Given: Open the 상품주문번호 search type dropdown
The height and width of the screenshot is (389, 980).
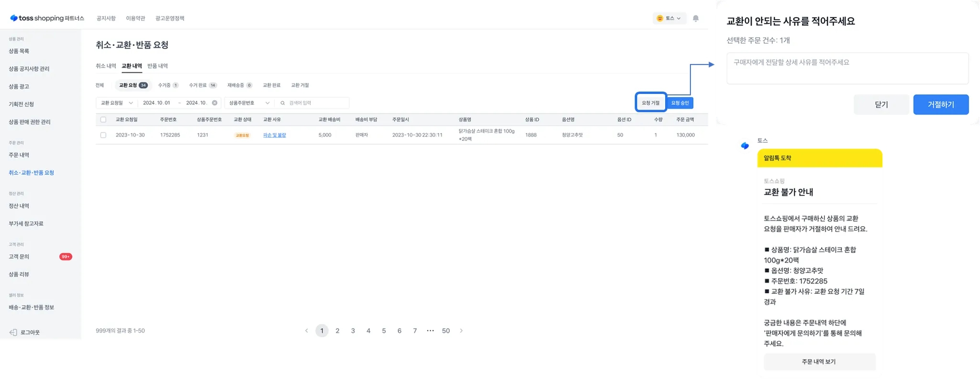Looking at the screenshot, I should [x=249, y=103].
